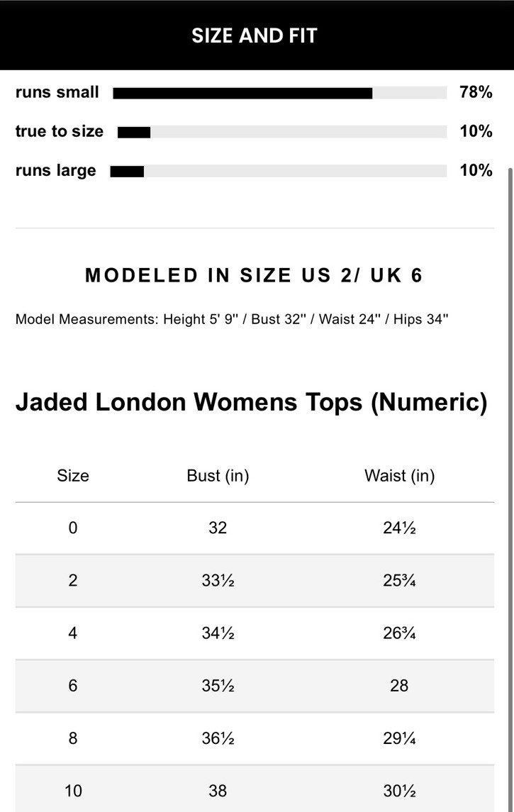
Task: Click the Size column header
Action: click(73, 476)
